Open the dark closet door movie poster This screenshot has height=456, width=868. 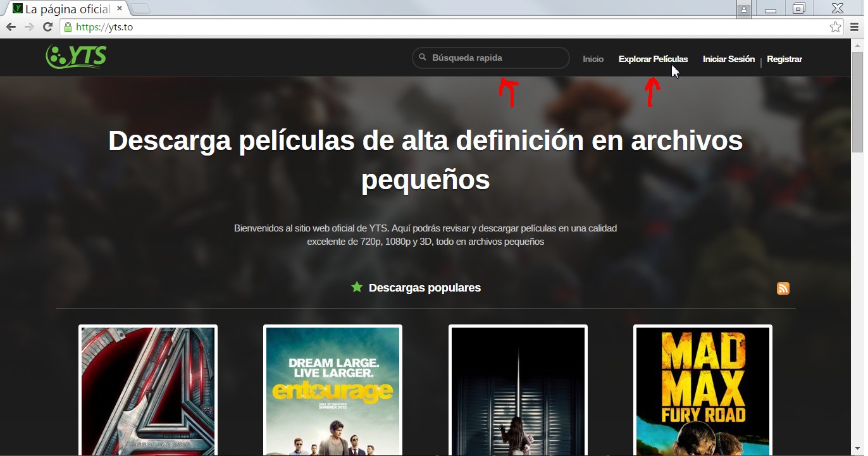518,390
